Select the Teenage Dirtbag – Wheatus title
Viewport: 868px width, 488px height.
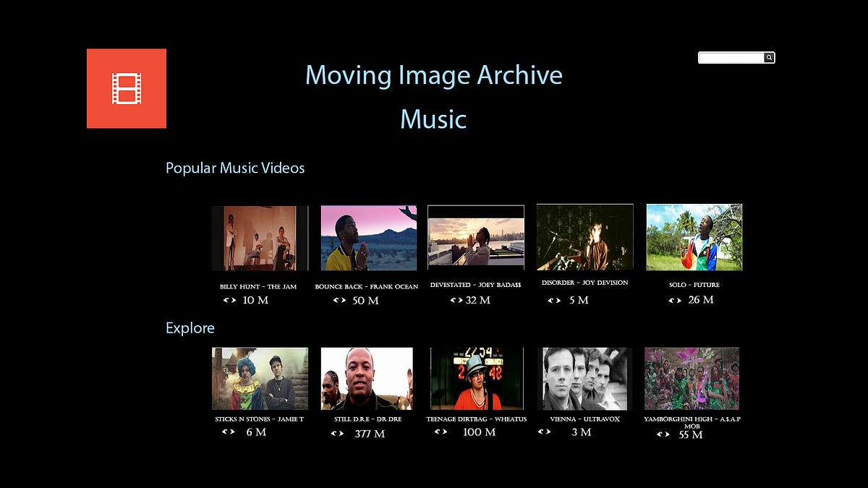click(x=477, y=419)
